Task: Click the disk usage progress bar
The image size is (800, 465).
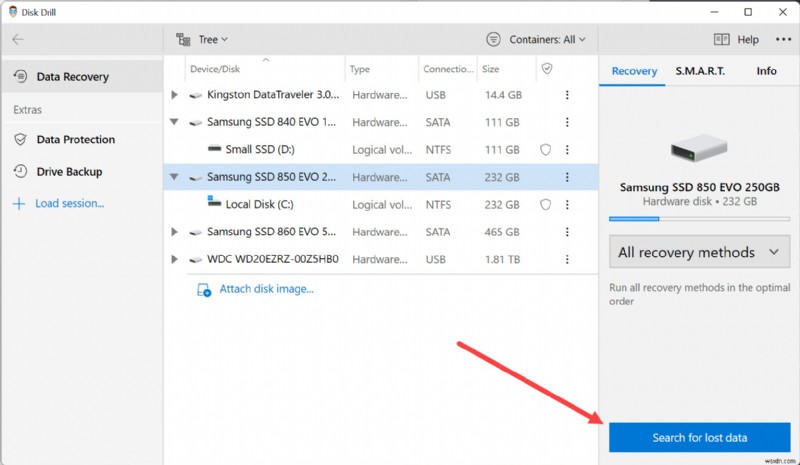Action: 699,219
